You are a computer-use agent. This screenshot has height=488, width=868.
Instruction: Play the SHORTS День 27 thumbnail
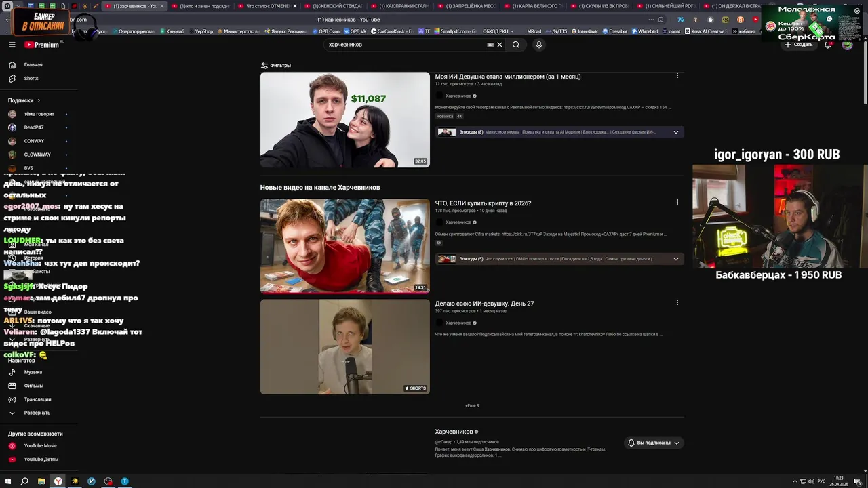[345, 346]
